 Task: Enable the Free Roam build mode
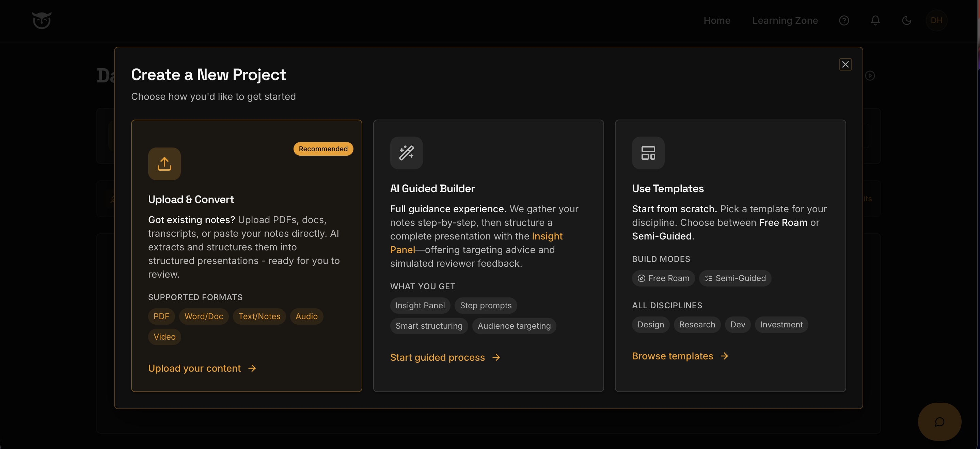[x=663, y=278]
